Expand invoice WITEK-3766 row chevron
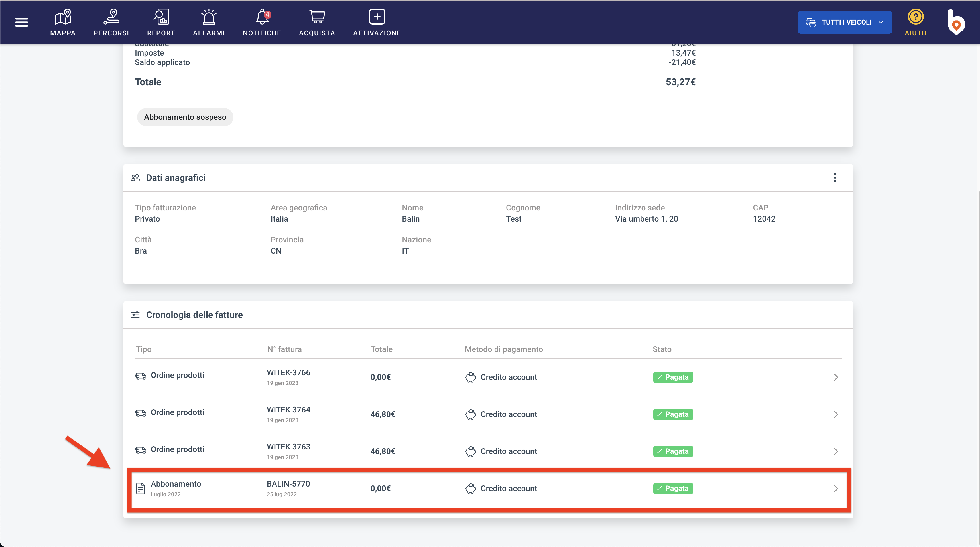The height and width of the screenshot is (547, 980). (835, 377)
